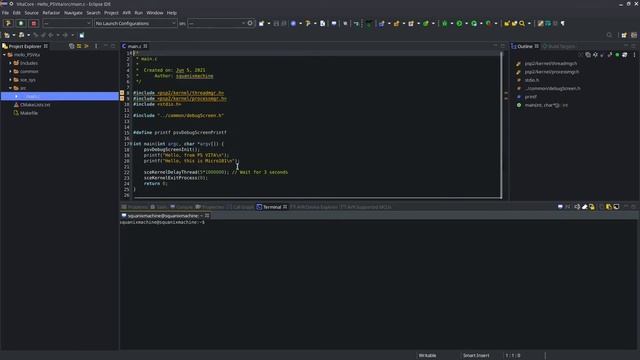Click the Smart Insert status bar entry
This screenshot has width=640, height=360.
476,356
